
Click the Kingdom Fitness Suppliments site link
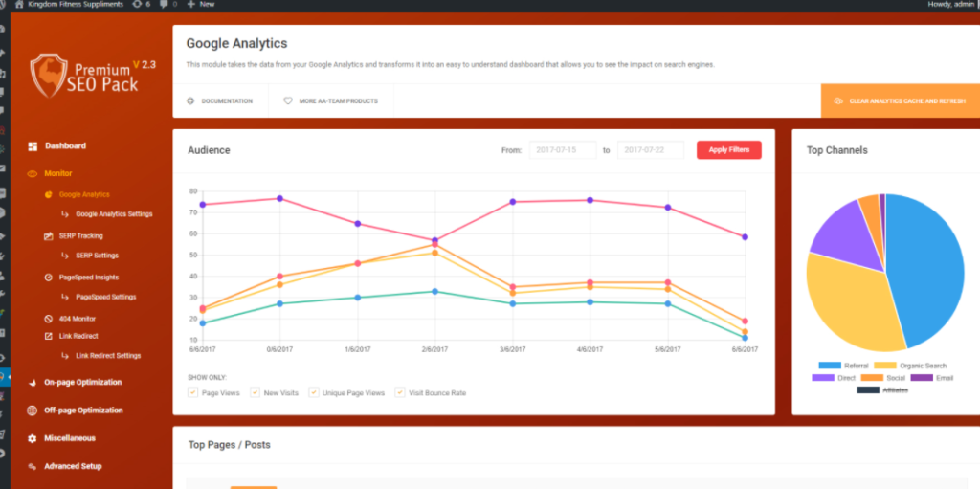click(x=75, y=4)
